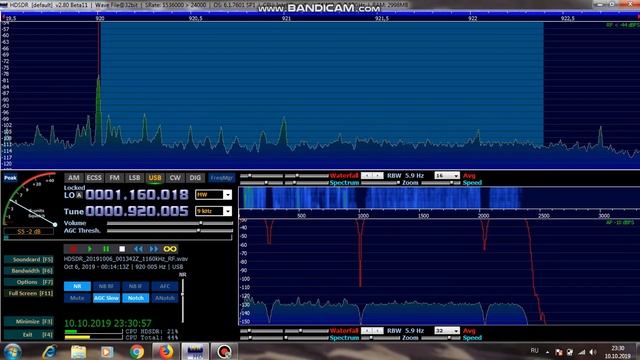Toggle ANotch auto-notch button
This screenshot has width=640, height=360.
click(164, 298)
